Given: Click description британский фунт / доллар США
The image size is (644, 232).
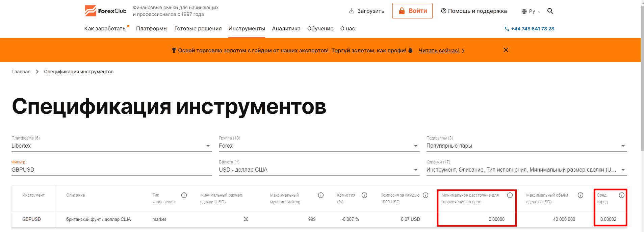Looking at the screenshot, I should (x=99, y=219).
